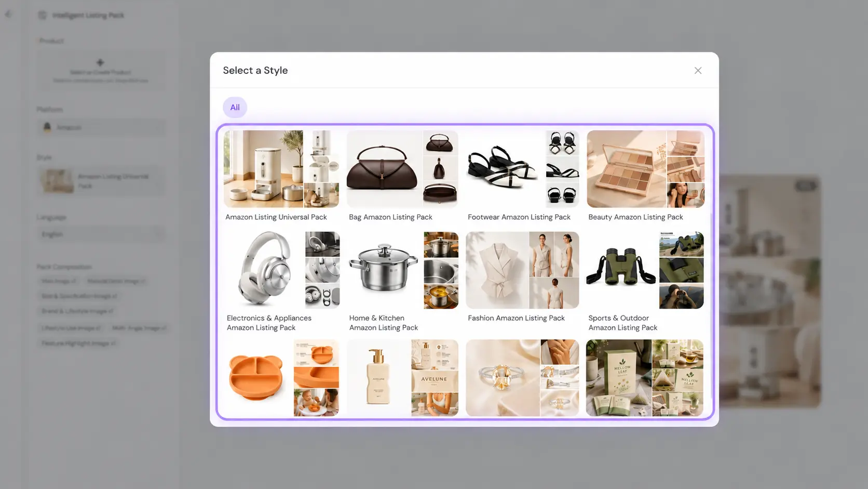This screenshot has width=868, height=489.
Task: Choose the Amazon Listing Universal Pack style
Action: click(281, 176)
